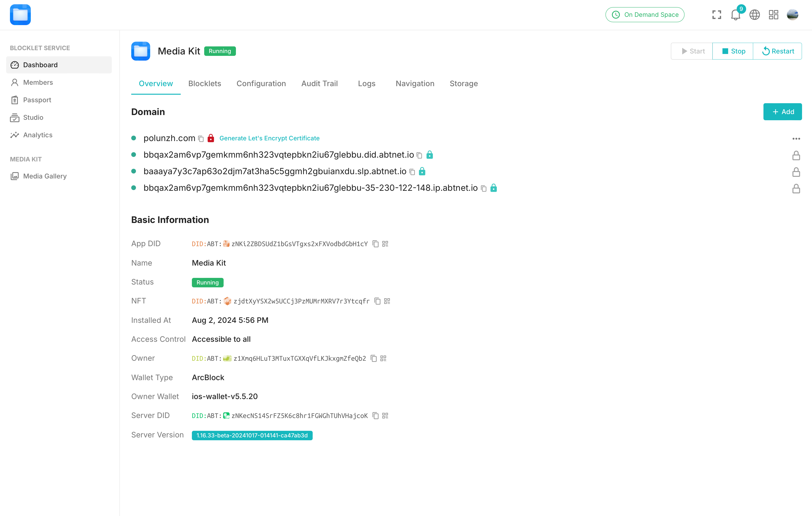Toggle fullscreen mode icon
Screen dimensions: 812x516
(x=717, y=15)
